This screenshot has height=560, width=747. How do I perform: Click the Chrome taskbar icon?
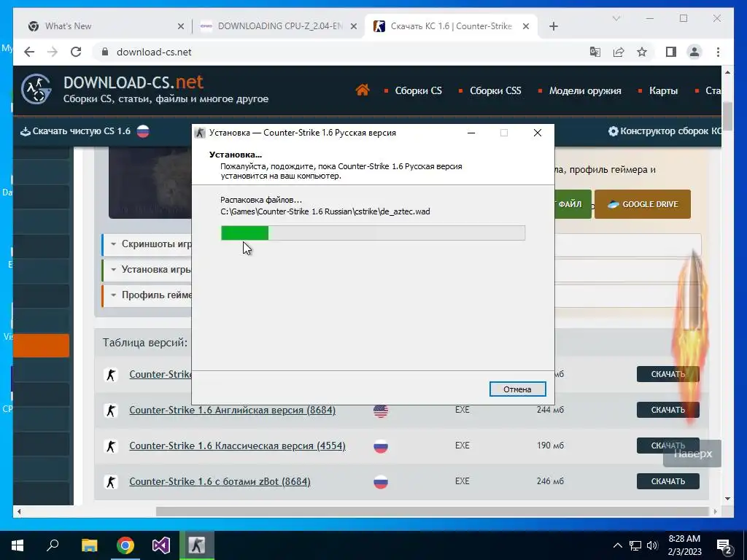[x=125, y=545]
